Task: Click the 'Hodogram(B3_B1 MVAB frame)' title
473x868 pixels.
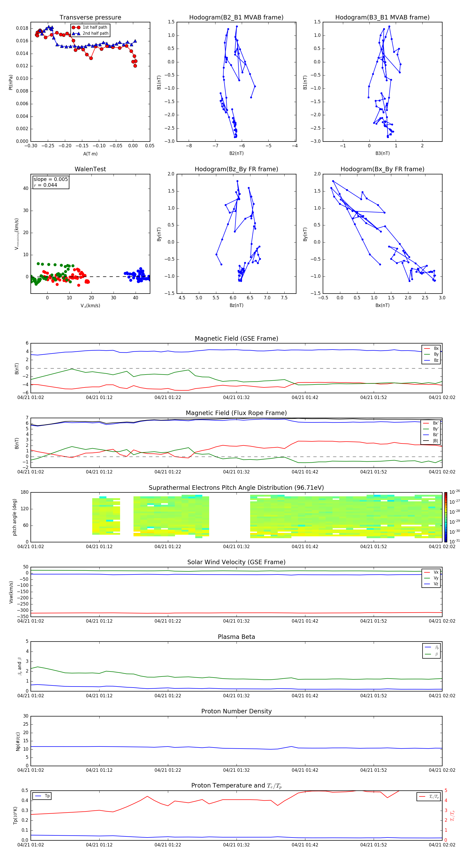Action: (x=382, y=18)
